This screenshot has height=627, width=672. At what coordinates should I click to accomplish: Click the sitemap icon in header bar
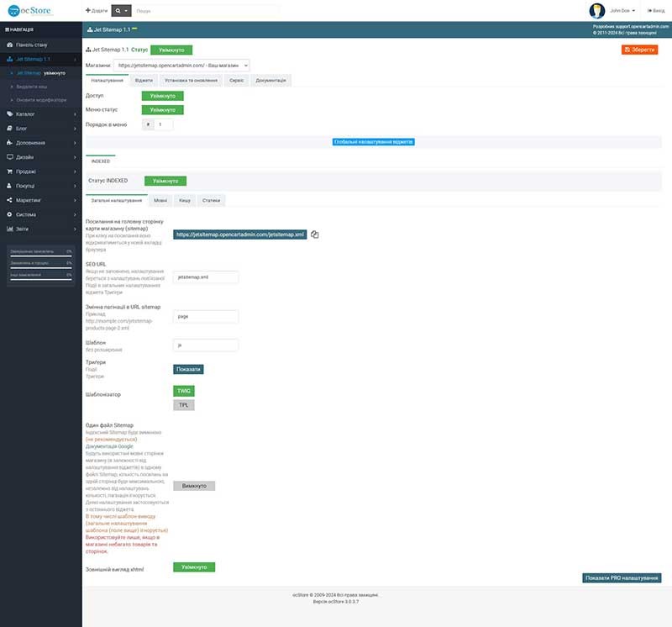90,29
